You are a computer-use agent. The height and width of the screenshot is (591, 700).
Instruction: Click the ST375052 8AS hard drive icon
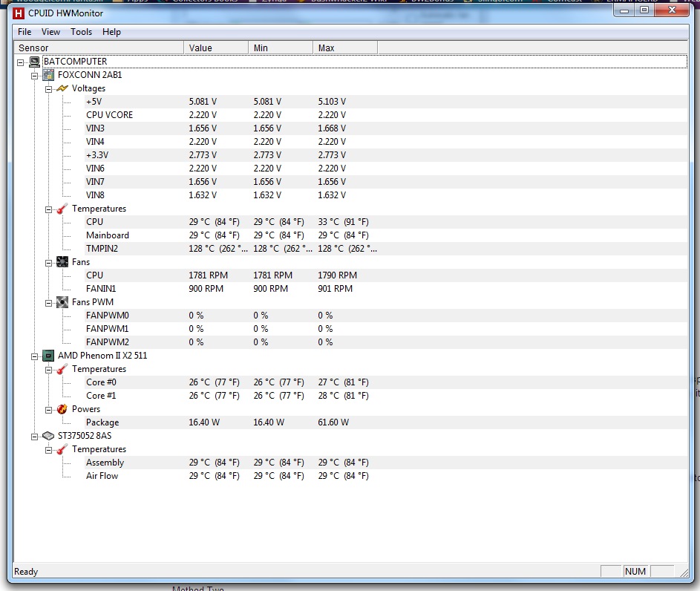pos(48,436)
